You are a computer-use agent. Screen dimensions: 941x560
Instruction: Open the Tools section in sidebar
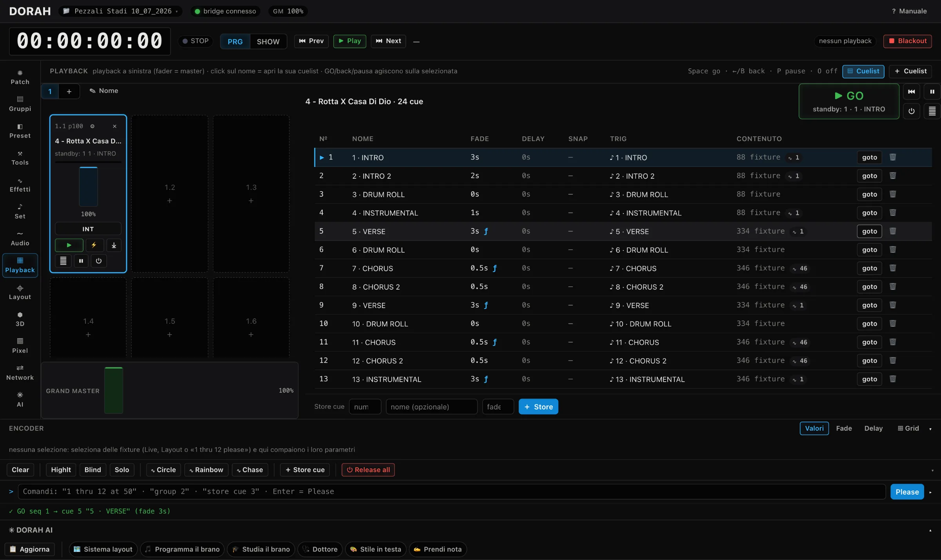coord(20,158)
